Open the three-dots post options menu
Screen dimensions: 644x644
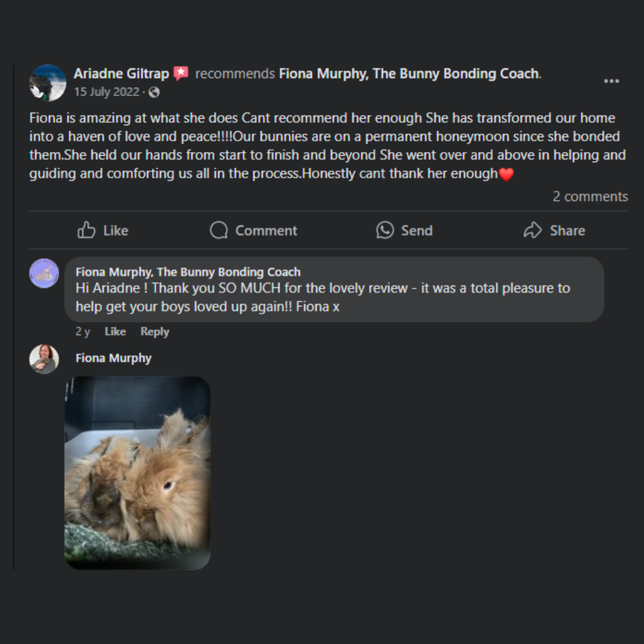click(611, 81)
